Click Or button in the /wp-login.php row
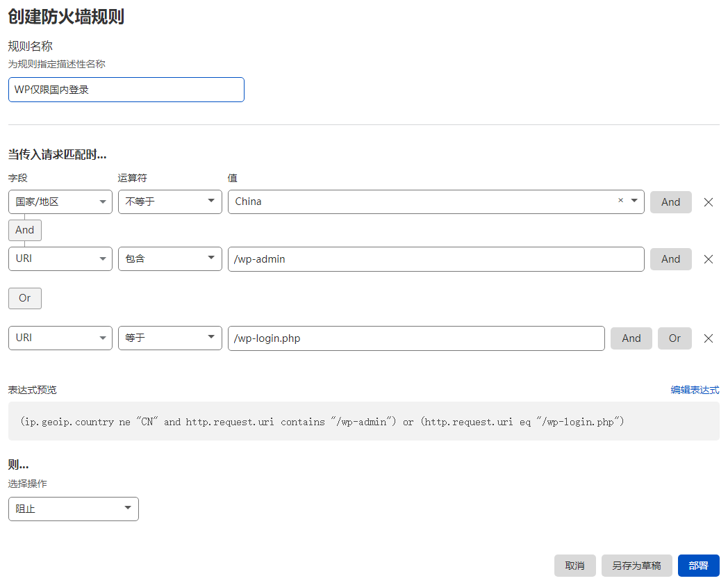 click(675, 338)
